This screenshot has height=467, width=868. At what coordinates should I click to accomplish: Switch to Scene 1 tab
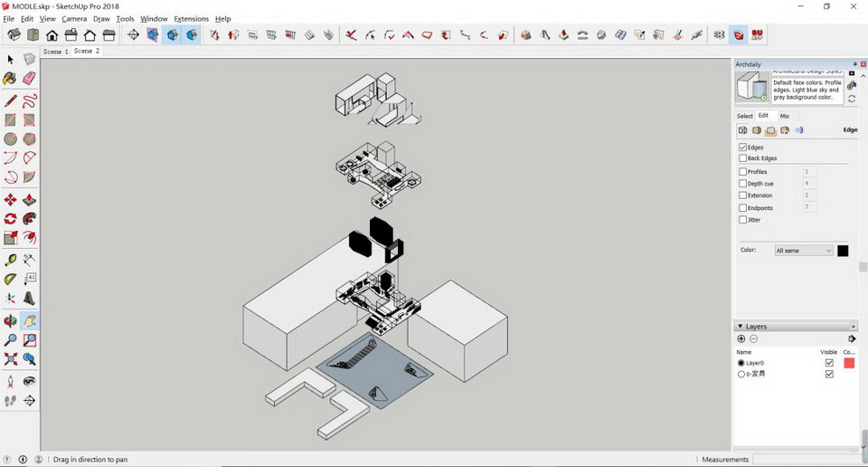pyautogui.click(x=55, y=52)
